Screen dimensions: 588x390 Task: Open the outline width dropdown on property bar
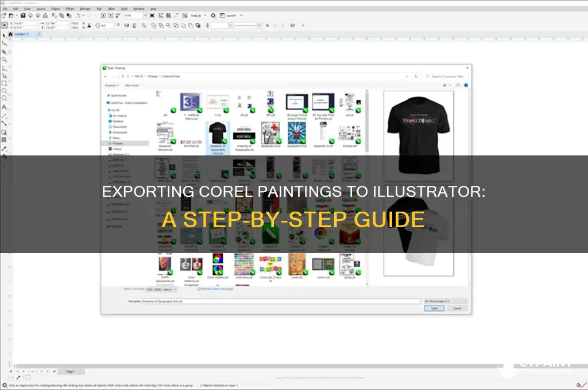click(230, 25)
